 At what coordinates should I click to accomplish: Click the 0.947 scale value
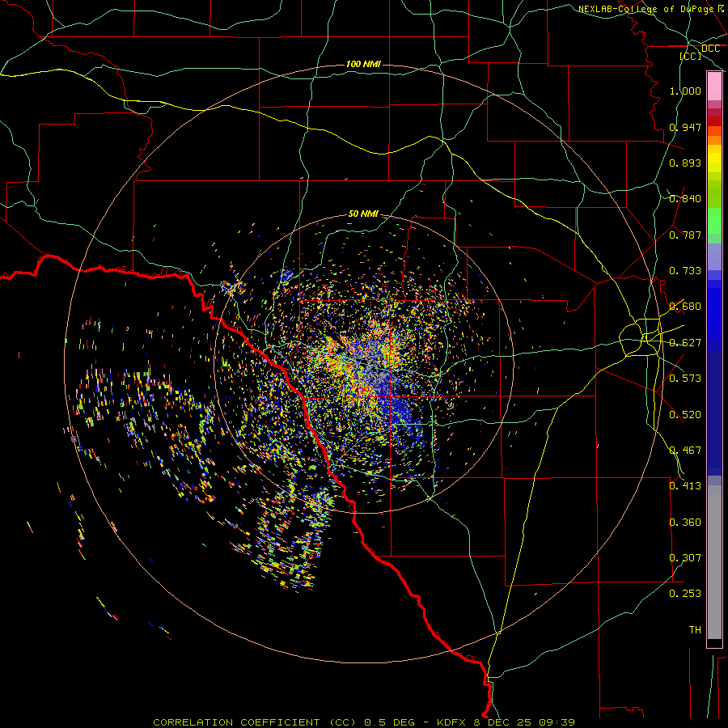pos(685,127)
